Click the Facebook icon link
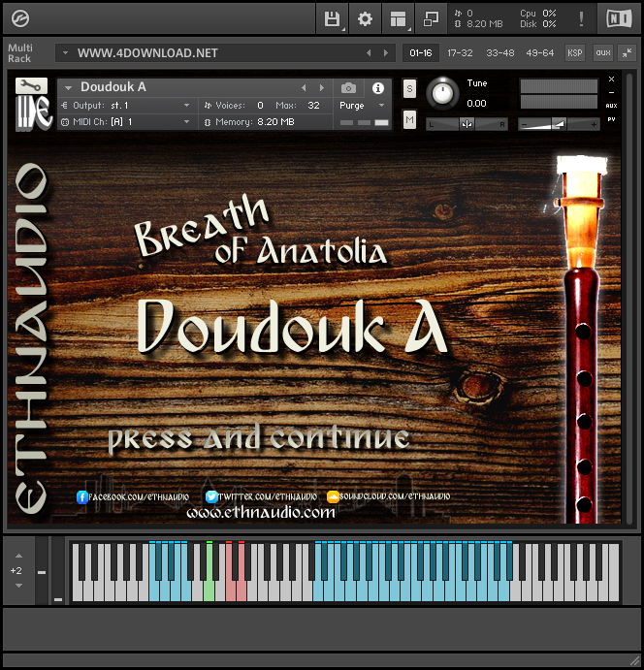This screenshot has height=670, width=644. click(x=82, y=497)
